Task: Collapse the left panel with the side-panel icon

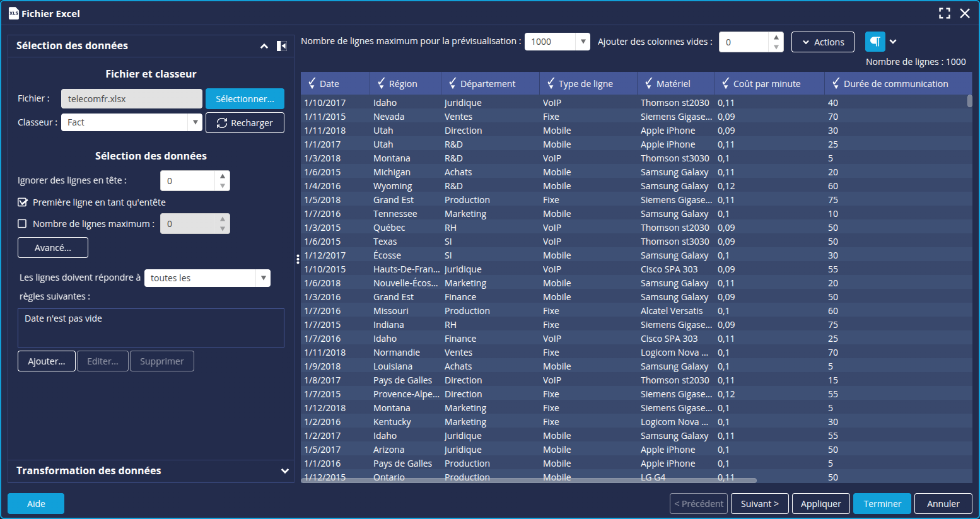Action: pos(282,46)
